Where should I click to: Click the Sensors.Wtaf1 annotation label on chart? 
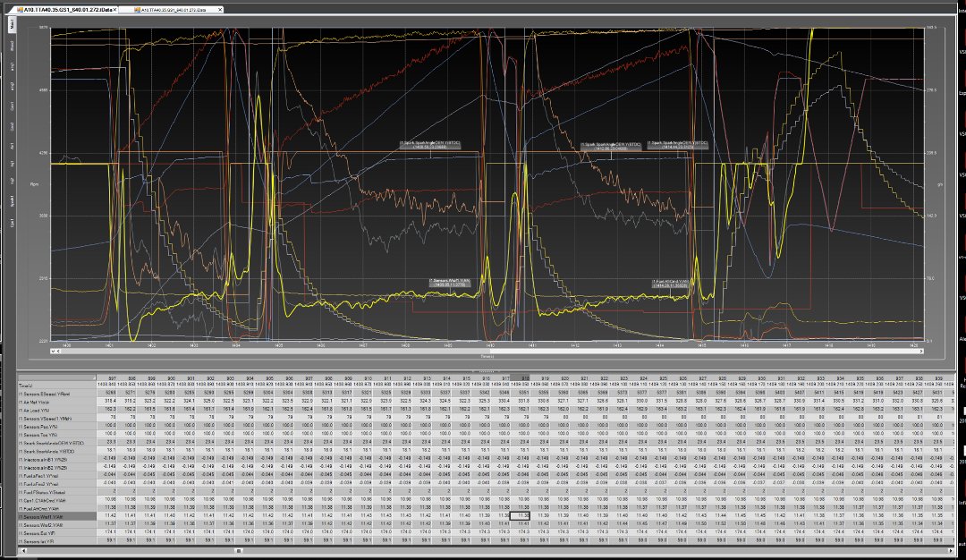450,282
